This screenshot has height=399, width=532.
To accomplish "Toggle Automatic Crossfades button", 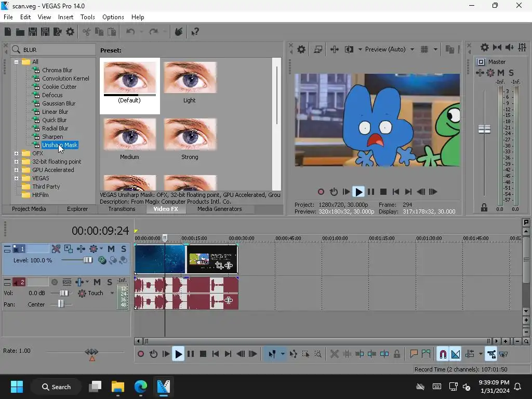I will pos(455,354).
